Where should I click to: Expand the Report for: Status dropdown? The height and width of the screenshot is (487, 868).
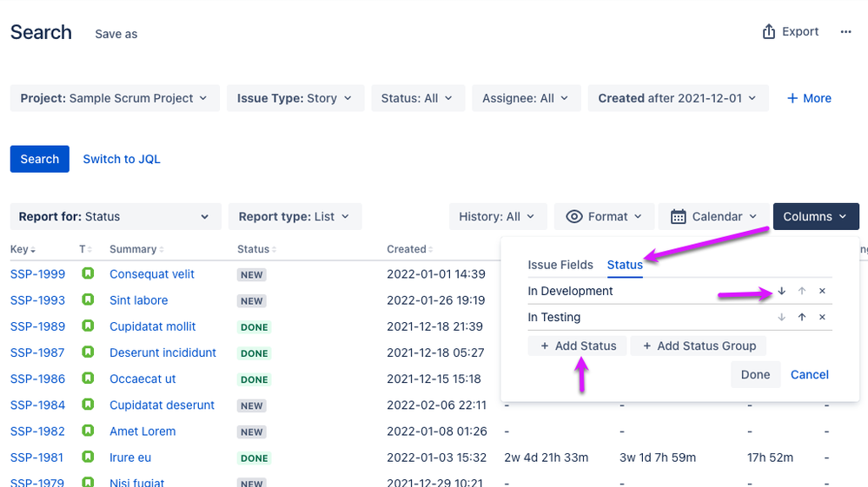click(116, 217)
